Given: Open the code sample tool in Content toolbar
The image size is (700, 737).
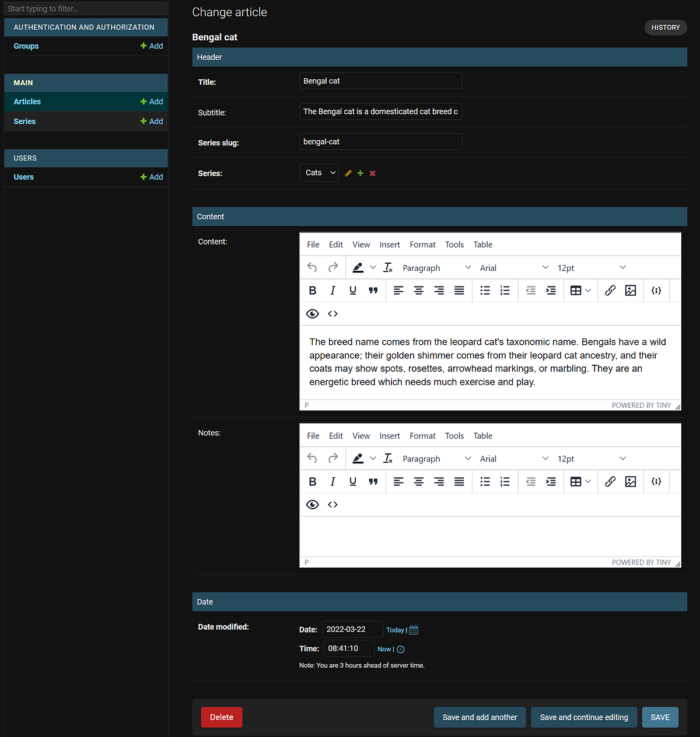Looking at the screenshot, I should 656,290.
